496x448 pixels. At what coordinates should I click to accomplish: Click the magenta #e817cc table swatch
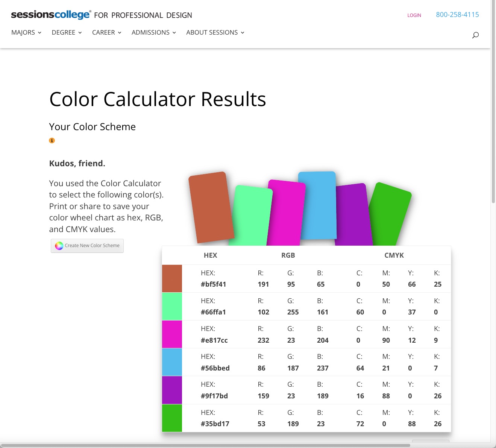click(x=172, y=334)
